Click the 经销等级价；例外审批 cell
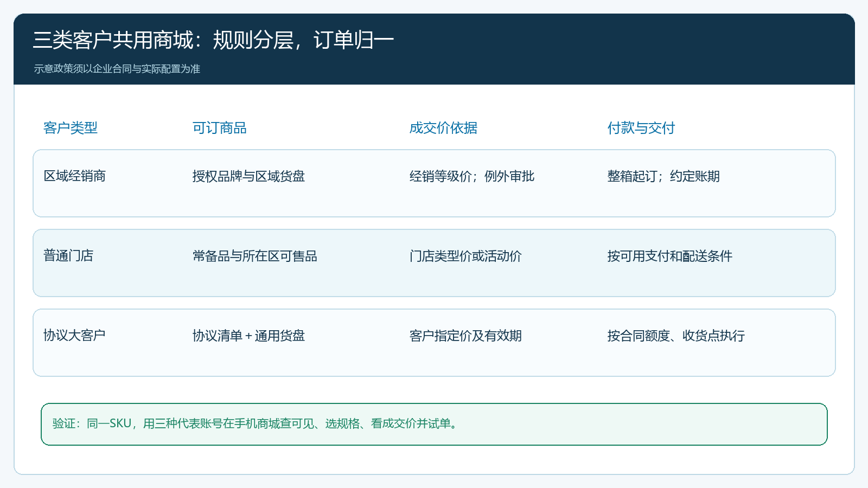868x488 pixels. pos(472,176)
